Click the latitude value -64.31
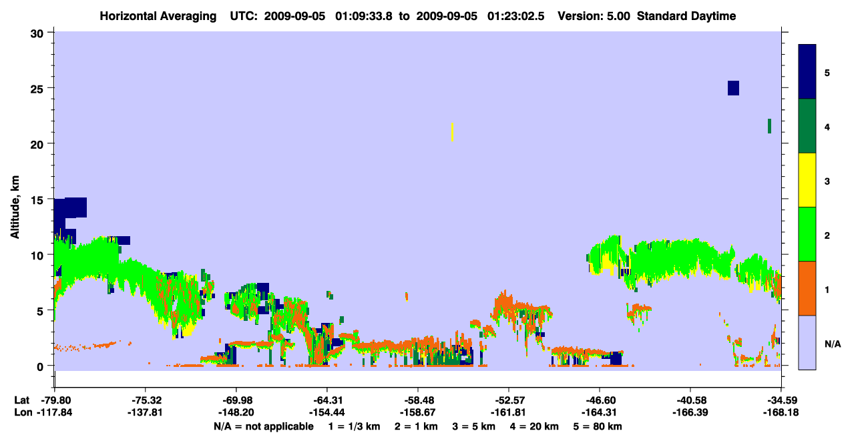868x445 pixels. [x=327, y=400]
